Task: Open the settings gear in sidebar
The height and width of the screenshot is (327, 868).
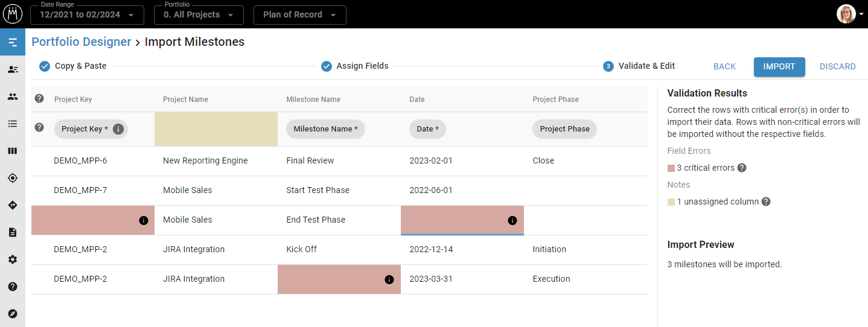Action: 13,259
